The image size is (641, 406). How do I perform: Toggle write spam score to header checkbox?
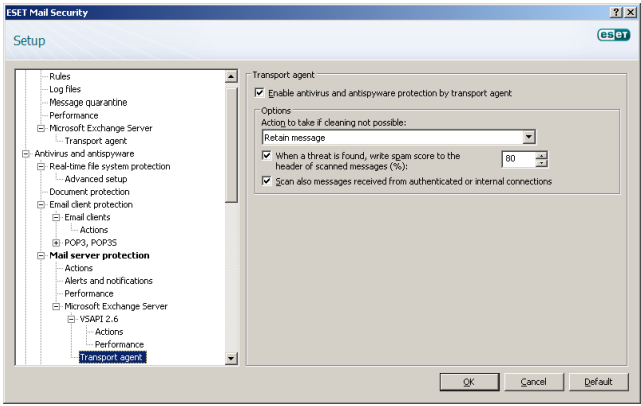[267, 155]
